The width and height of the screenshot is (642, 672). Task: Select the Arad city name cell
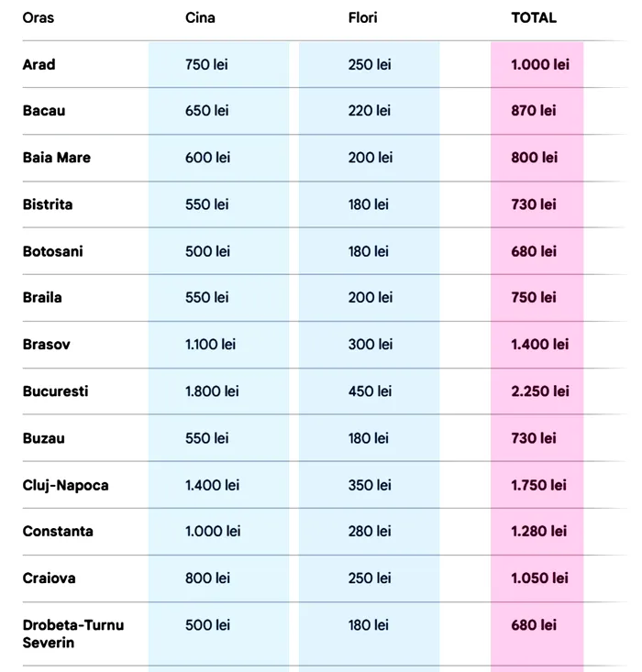point(39,64)
